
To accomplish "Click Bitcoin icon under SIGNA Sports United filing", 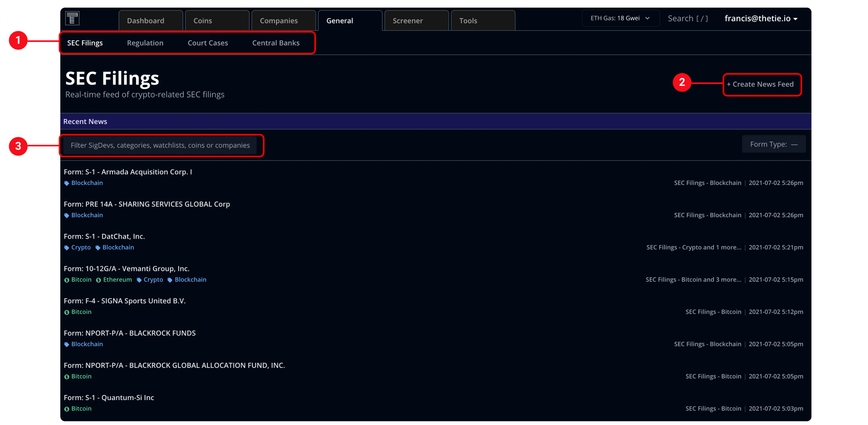I will [x=67, y=313].
